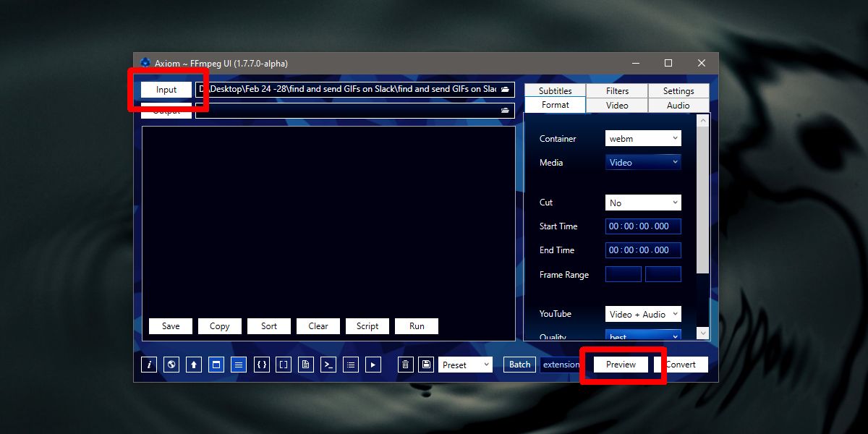Open the log document icon

306,365
